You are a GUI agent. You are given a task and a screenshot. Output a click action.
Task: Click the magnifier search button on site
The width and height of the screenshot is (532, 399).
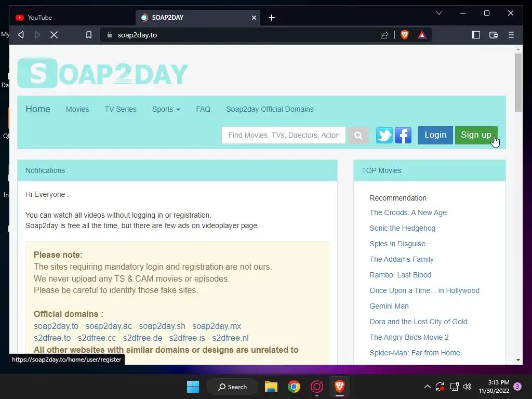[358, 136]
